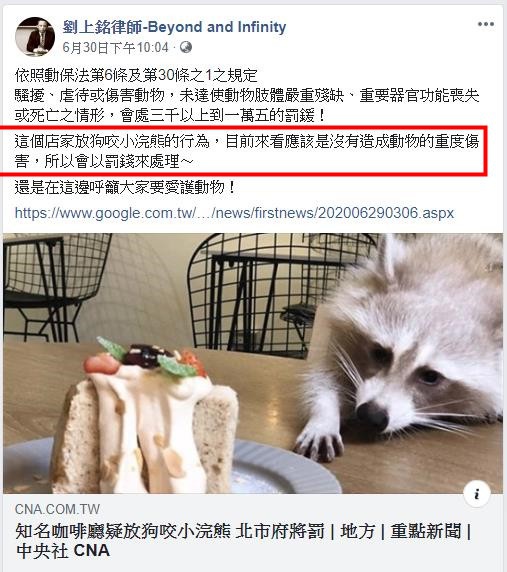The width and height of the screenshot is (507, 572).
Task: Select the line 依照動保法第6條及第30條之1之規定
Action: tap(136, 76)
